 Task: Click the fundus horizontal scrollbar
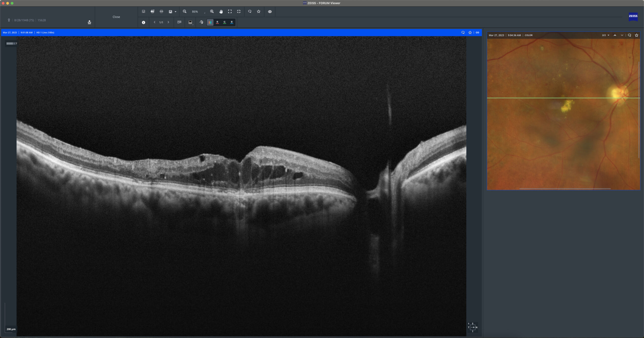[x=565, y=188]
